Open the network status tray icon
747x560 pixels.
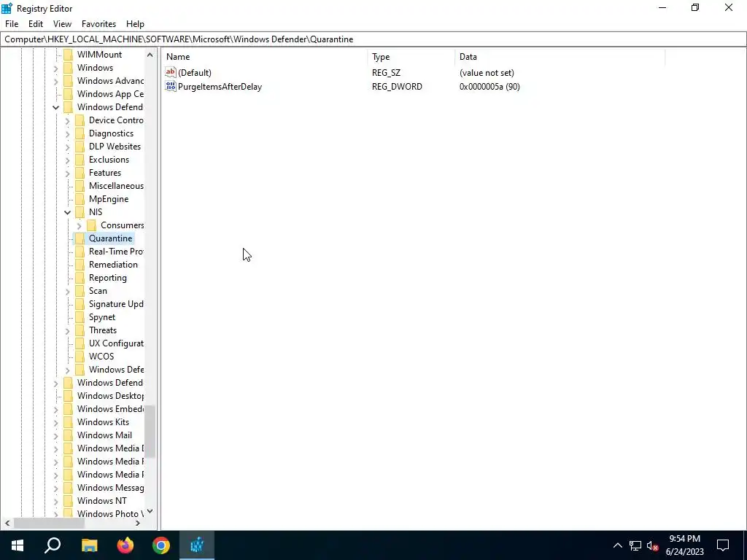(x=635, y=545)
